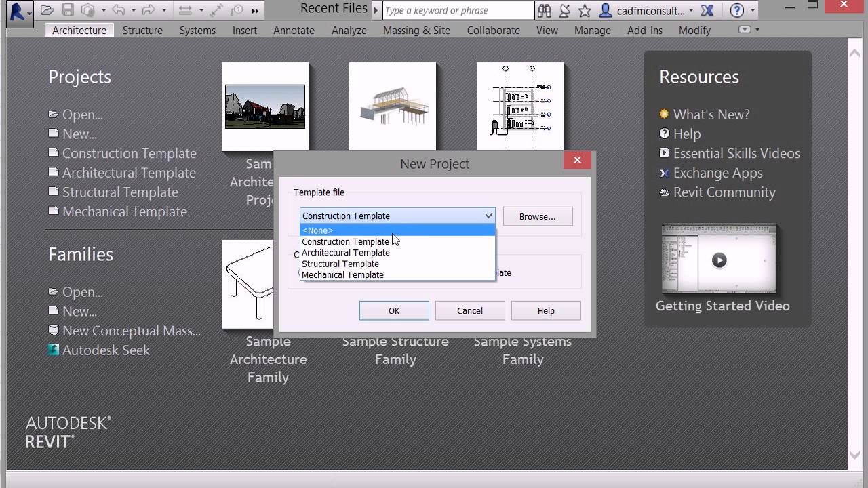Click the Mechanical Template link under Projects
Image resolution: width=868 pixels, height=488 pixels.
tap(125, 211)
